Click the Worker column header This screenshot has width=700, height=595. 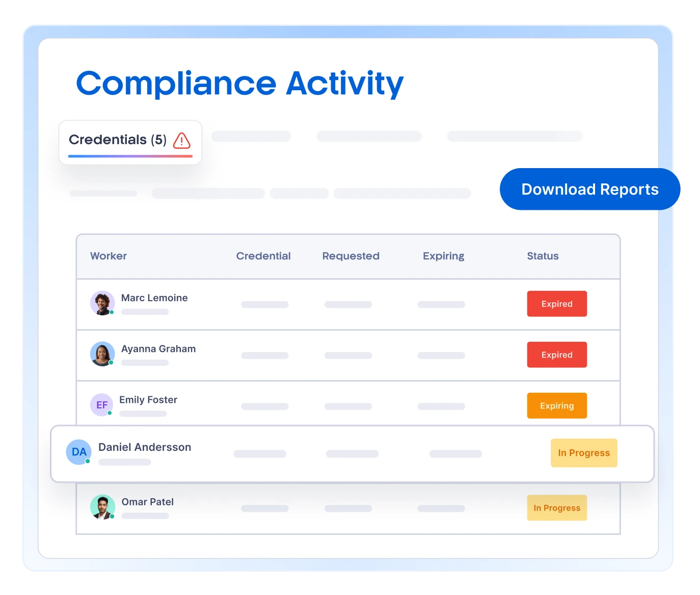[x=109, y=256]
